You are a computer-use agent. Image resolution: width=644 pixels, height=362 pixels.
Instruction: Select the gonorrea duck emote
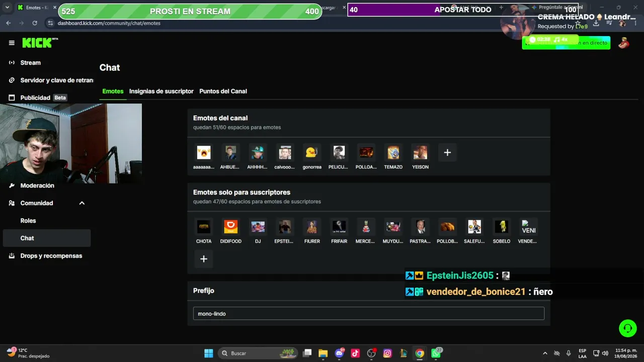coord(312,152)
